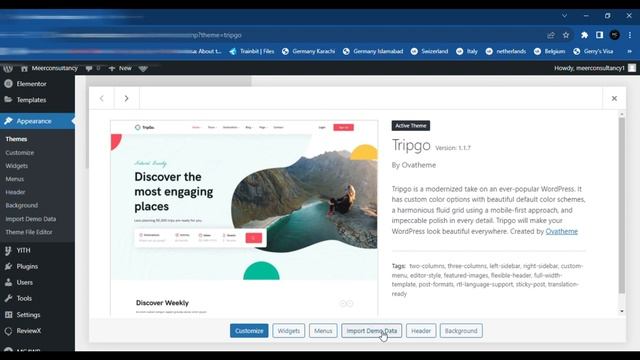
Task: Show the next theme with right arrow
Action: click(127, 98)
